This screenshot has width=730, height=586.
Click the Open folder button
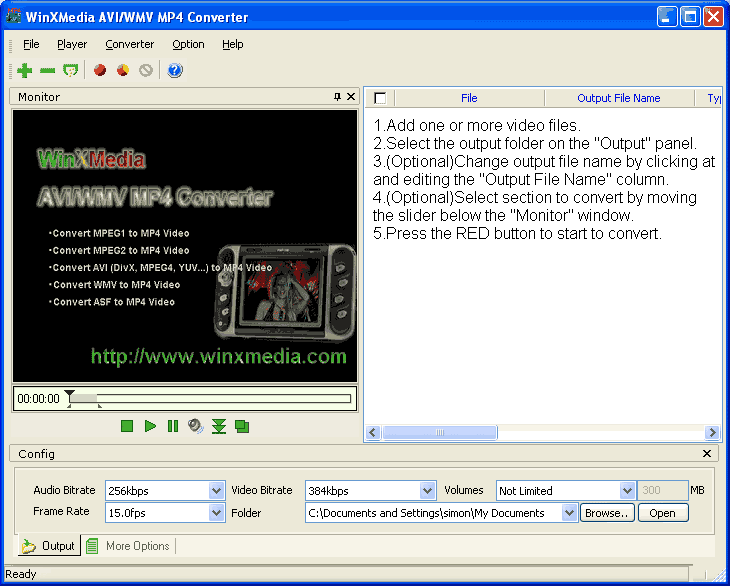(662, 513)
